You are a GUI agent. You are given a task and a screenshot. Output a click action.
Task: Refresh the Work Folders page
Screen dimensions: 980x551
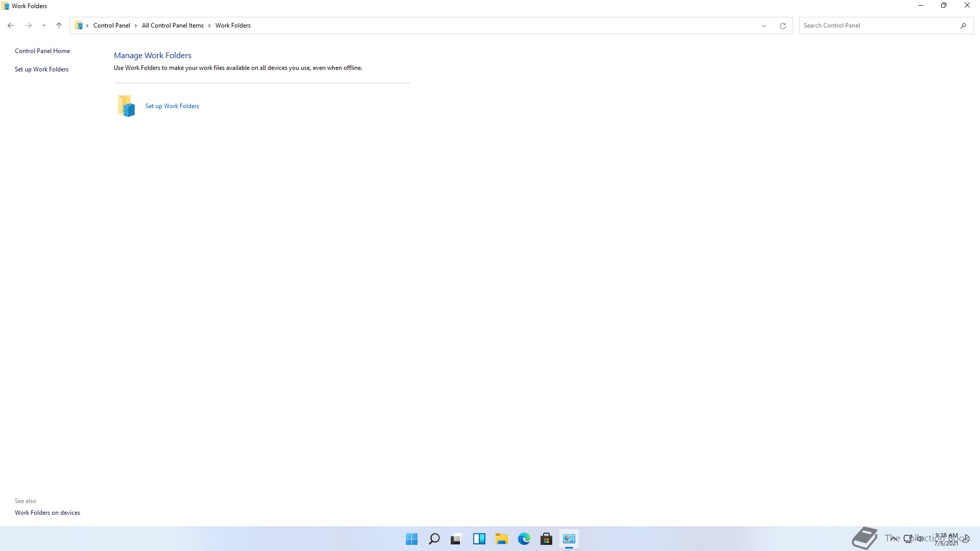pos(782,26)
